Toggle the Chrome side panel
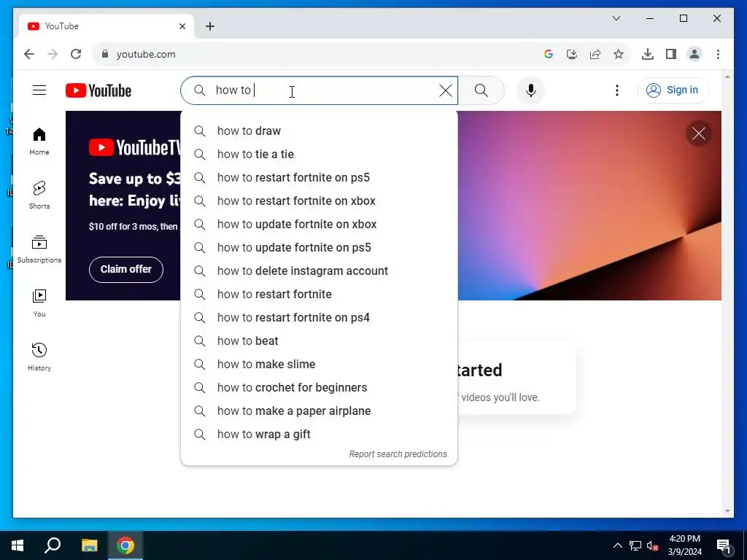Screen dimensions: 747x560 click(x=671, y=54)
